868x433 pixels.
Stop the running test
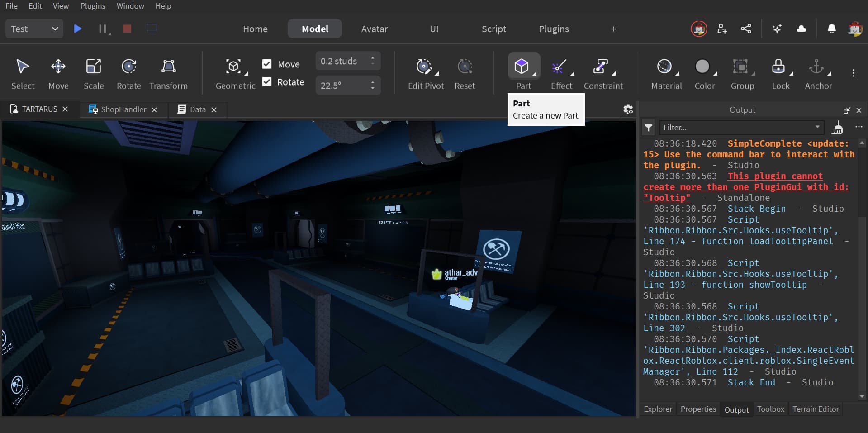[x=127, y=29]
